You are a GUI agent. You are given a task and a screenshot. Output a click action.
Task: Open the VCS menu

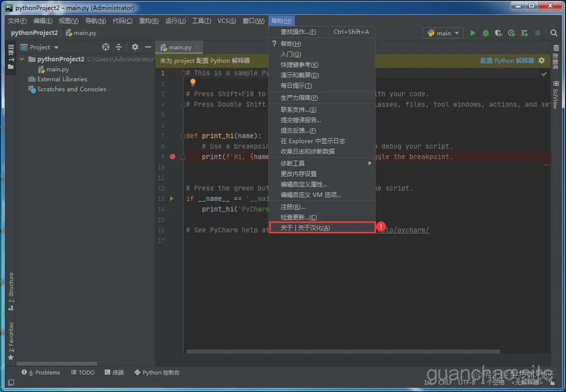pyautogui.click(x=226, y=20)
